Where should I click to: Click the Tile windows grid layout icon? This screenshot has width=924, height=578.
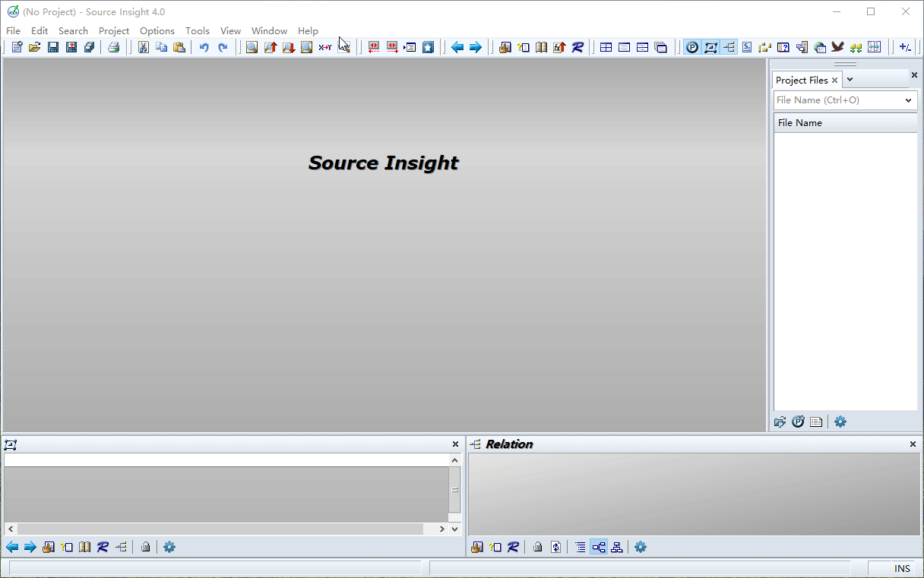[606, 47]
